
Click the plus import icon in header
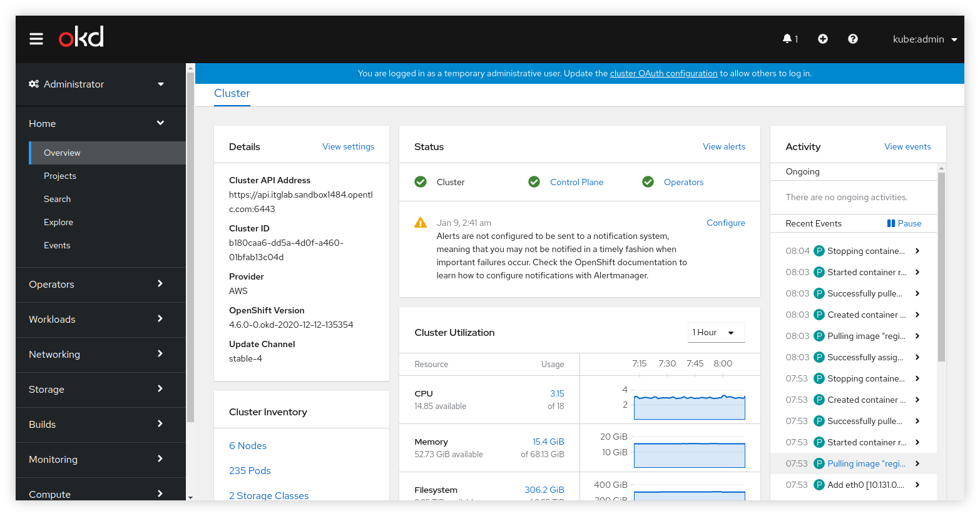click(x=823, y=39)
